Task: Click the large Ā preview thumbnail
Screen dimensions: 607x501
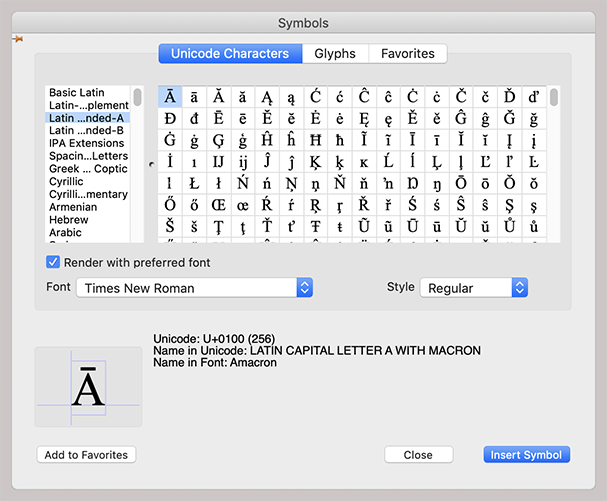Action: point(88,387)
